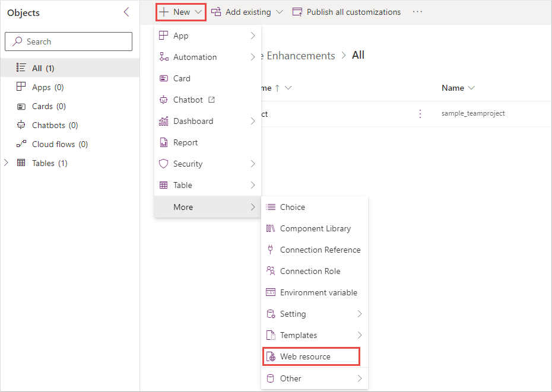Select Environment variable in the submenu
Viewport: 552px width, 392px height.
(x=315, y=292)
